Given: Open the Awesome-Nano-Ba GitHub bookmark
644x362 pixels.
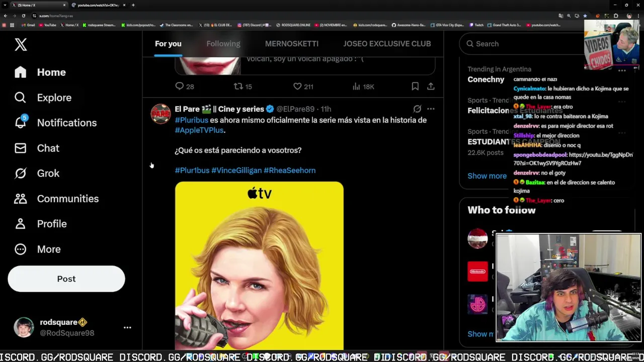Looking at the screenshot, I should pos(408,25).
